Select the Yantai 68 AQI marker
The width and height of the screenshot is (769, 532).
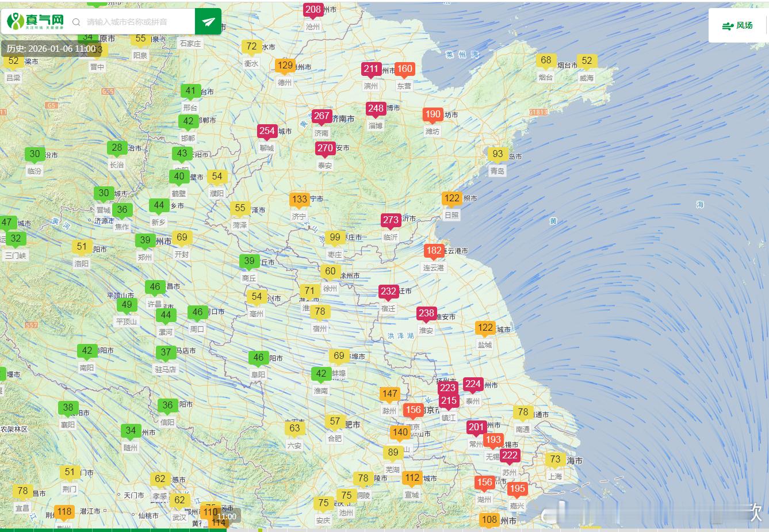point(546,60)
